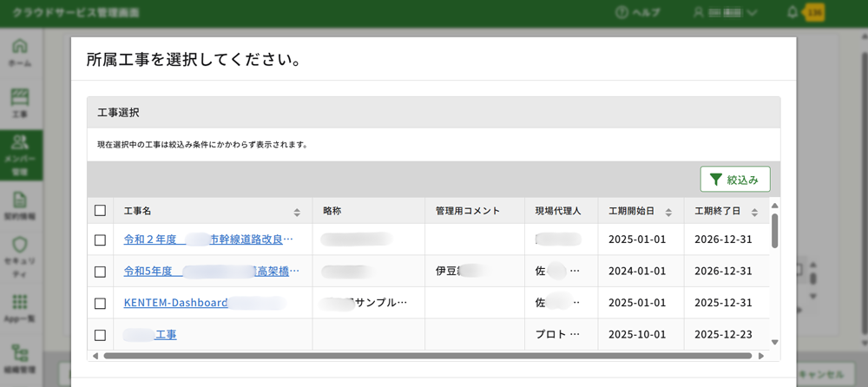
Task: Open the 工事 section icon in sidebar
Action: pyautogui.click(x=20, y=97)
